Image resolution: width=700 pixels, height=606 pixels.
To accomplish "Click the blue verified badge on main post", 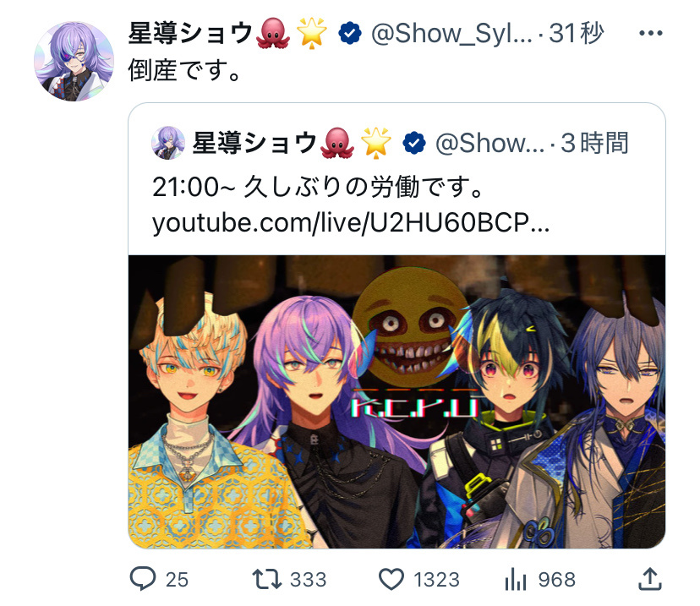I will tap(350, 33).
